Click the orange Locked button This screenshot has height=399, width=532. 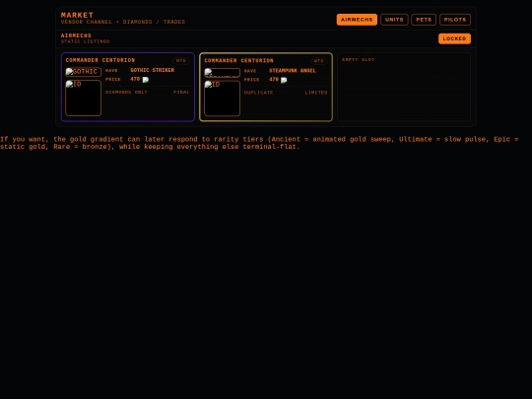point(454,38)
